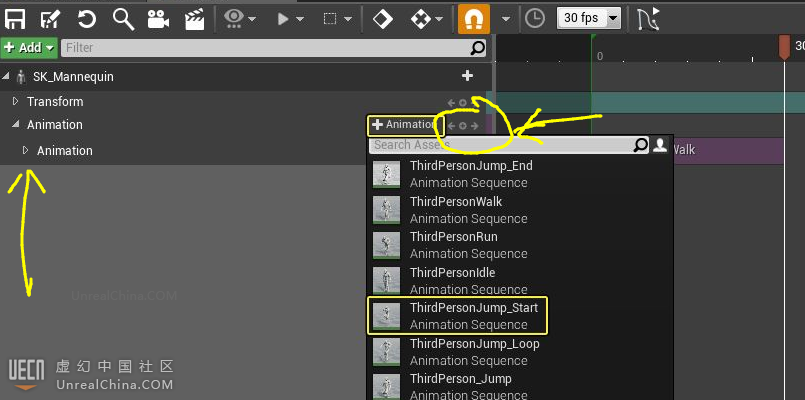Go to next key on Animation track
This screenshot has width=805, height=400.
tap(474, 126)
